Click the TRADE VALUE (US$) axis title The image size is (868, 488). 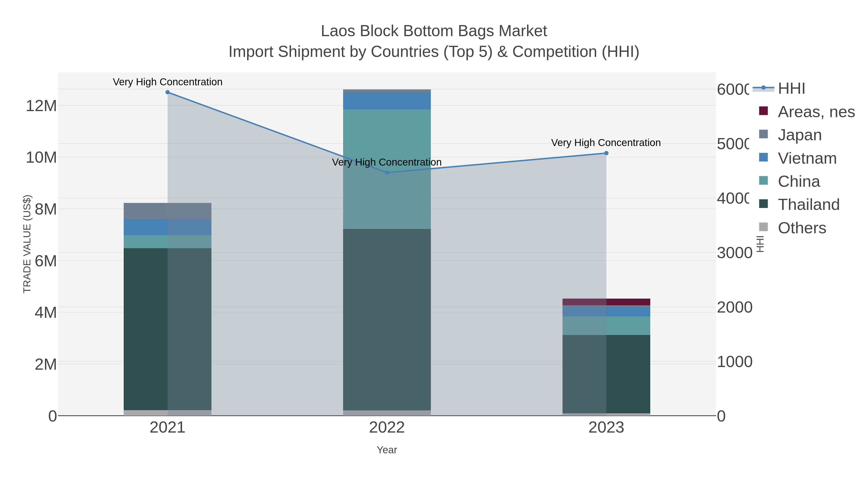click(27, 244)
